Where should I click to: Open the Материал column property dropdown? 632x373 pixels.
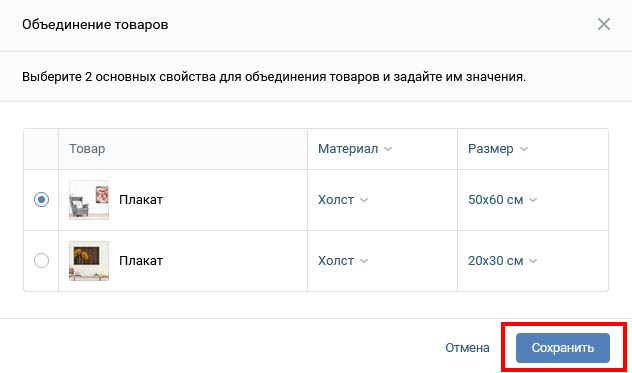tap(355, 149)
